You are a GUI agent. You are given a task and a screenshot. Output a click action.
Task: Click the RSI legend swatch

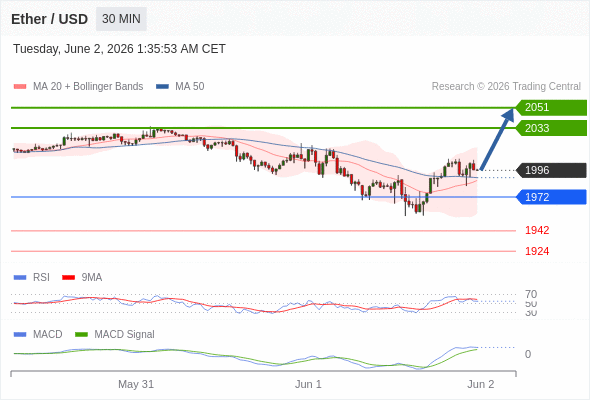click(x=20, y=278)
